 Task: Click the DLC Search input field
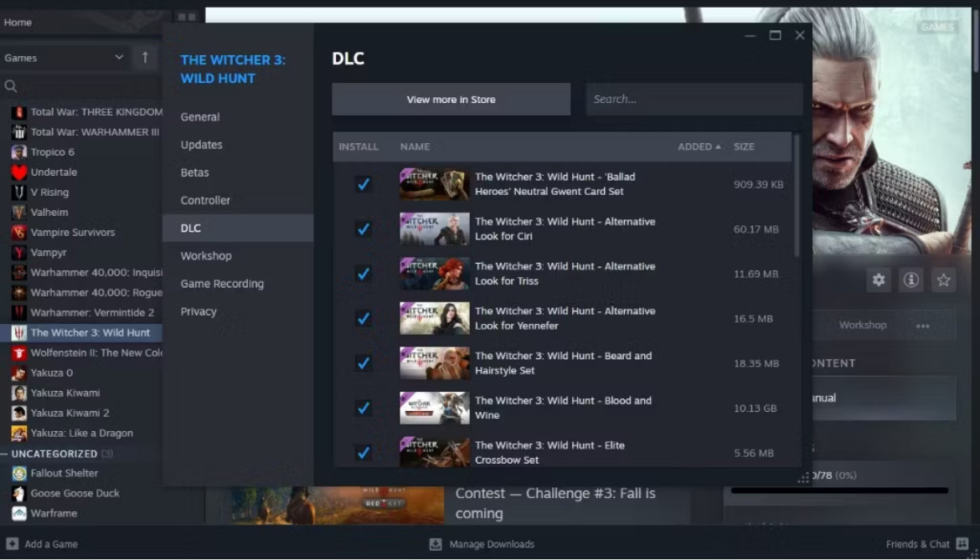click(694, 100)
